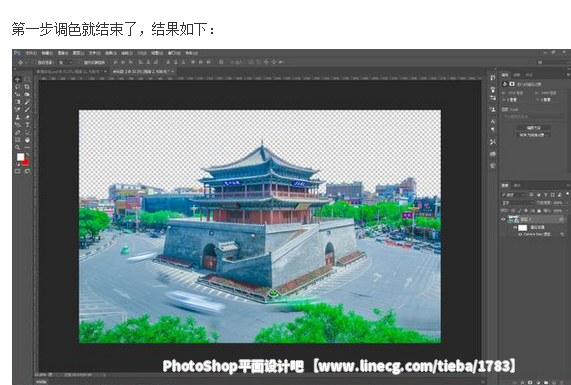Click the red background color swatch
The width and height of the screenshot is (571, 385).
[26, 162]
